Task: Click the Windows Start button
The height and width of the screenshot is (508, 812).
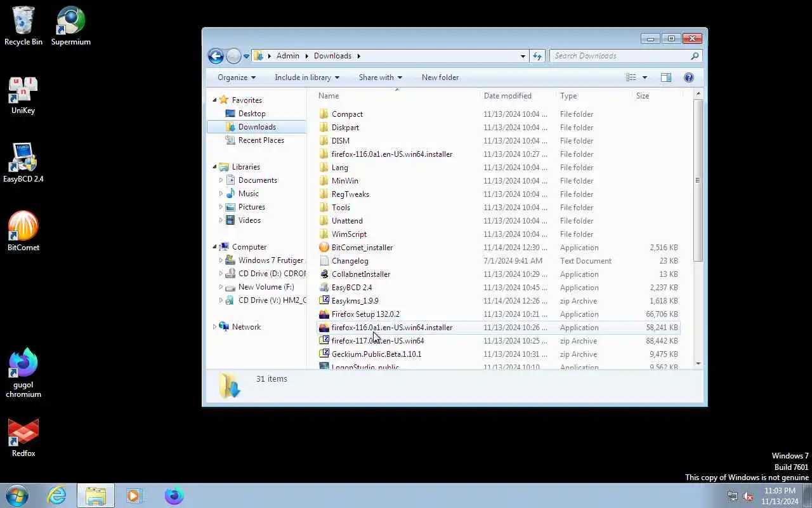Action: [x=17, y=495]
